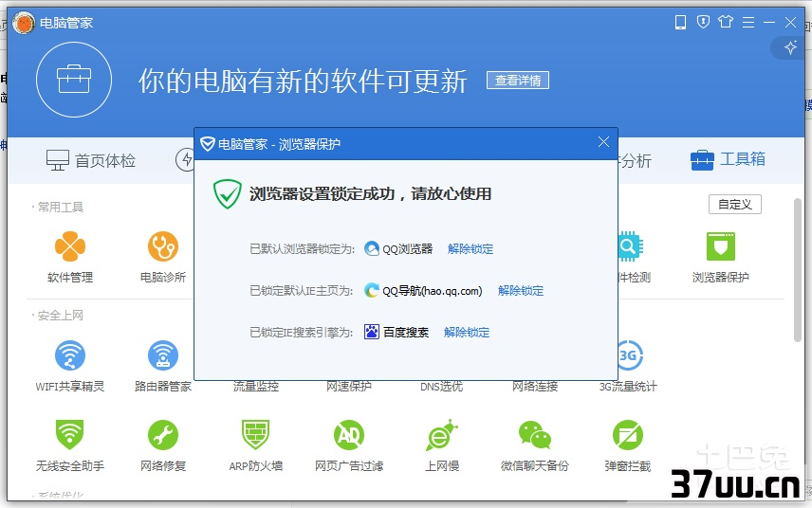Click the lightning bolt tab icon
The height and width of the screenshot is (508, 812).
click(x=185, y=159)
